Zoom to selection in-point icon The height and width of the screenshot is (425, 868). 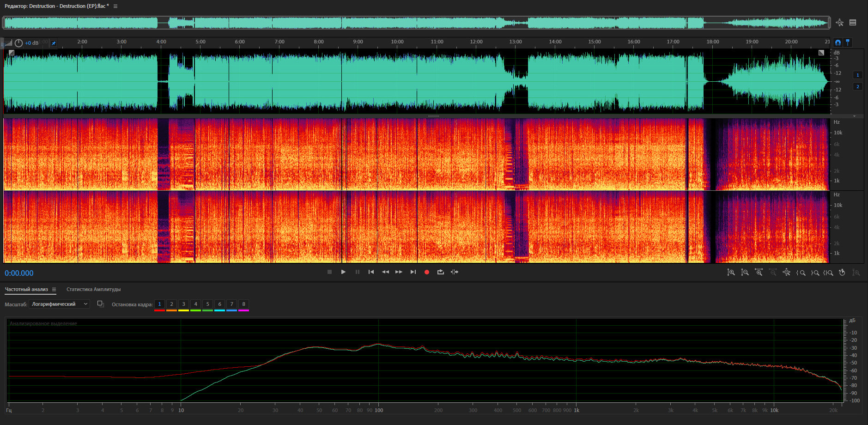pos(801,273)
